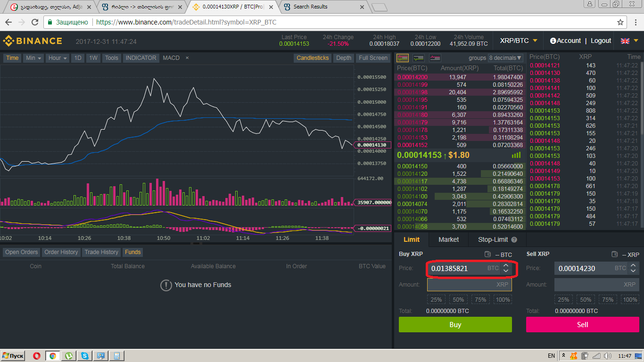Open the Hour interval dropdown
This screenshot has height=362, width=644.
tap(58, 58)
